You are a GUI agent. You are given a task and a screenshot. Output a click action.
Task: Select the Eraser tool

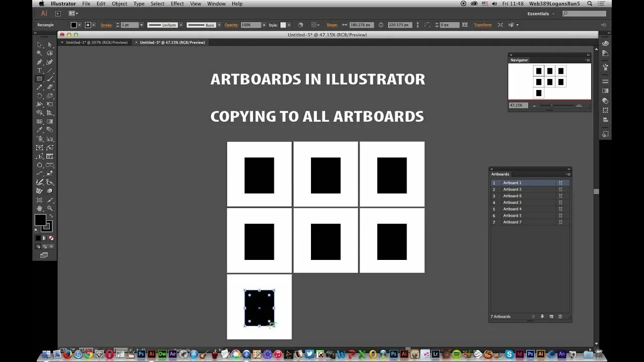click(x=50, y=87)
